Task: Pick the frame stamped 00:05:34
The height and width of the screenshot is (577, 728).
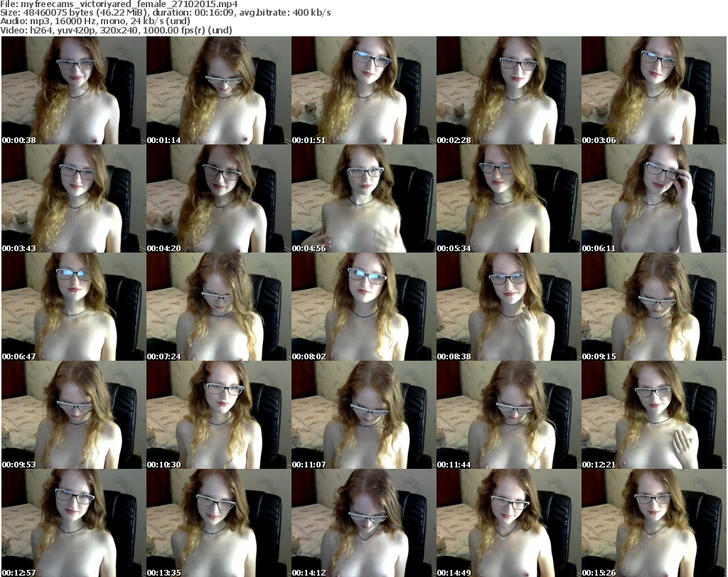Action: pyautogui.click(x=509, y=198)
